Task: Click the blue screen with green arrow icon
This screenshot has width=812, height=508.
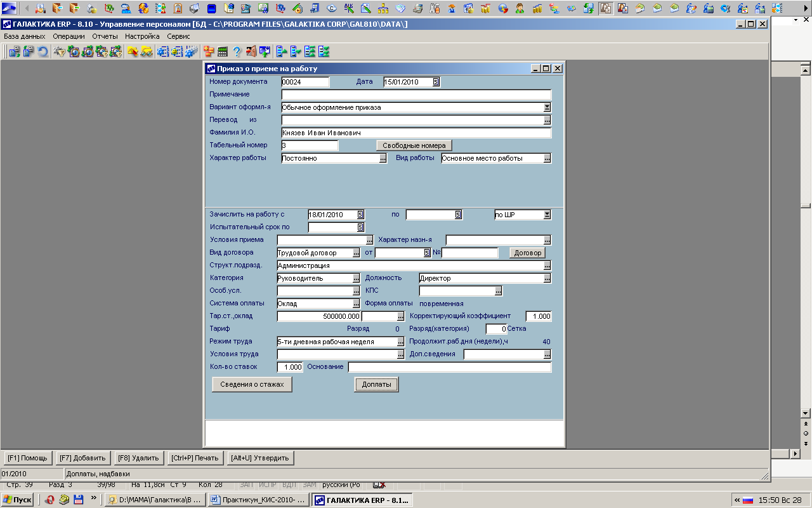Action: click(x=265, y=52)
